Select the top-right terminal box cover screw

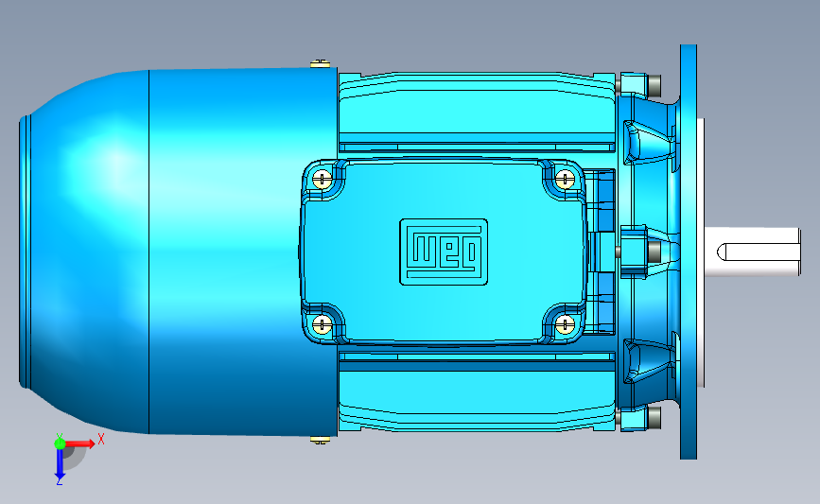(565, 180)
